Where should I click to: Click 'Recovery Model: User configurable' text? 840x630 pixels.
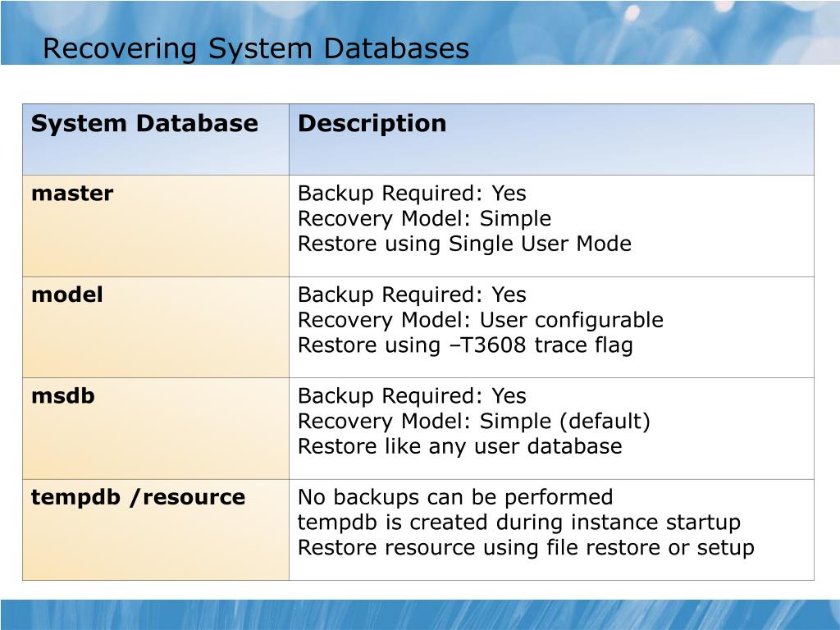point(481,320)
